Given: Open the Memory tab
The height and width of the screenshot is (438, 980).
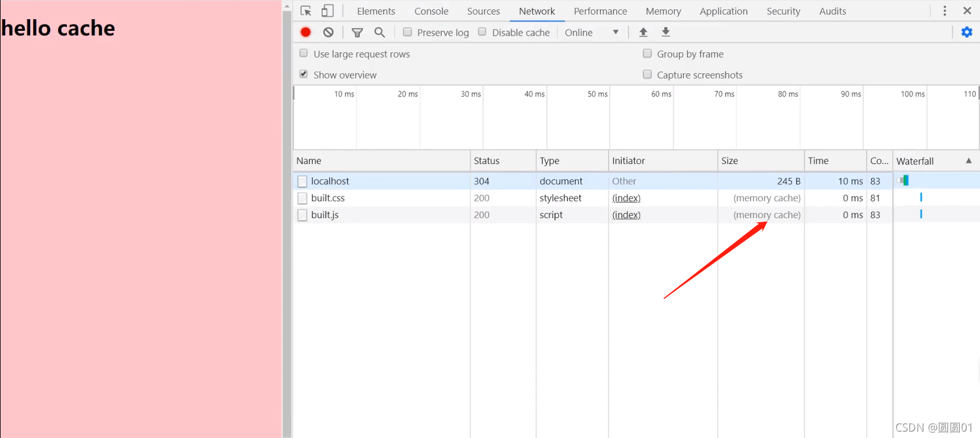Looking at the screenshot, I should click(x=663, y=11).
